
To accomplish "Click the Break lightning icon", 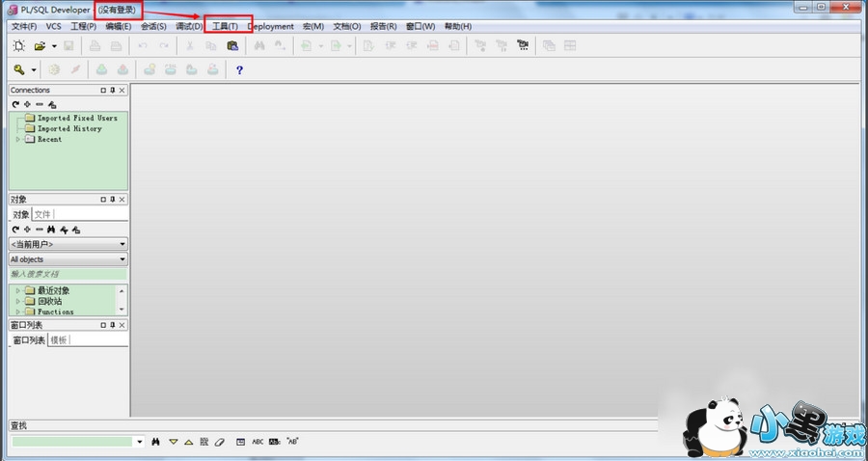I will pyautogui.click(x=75, y=69).
